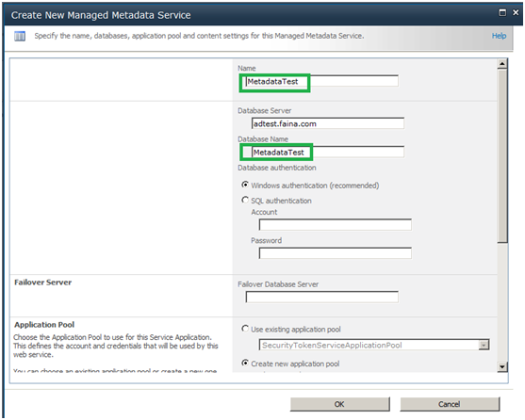Click the Name field containing MetadataTest

click(321, 81)
